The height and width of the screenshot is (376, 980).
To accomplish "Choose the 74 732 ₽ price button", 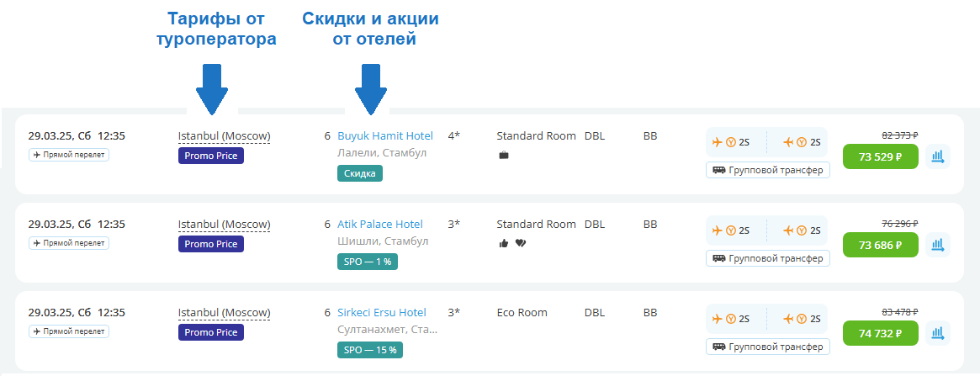I will pos(880,333).
